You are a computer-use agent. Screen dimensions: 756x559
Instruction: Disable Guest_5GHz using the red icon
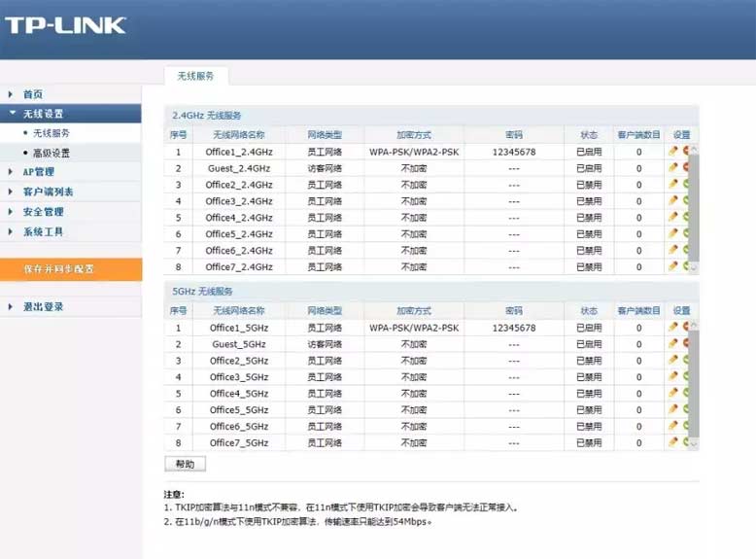[x=686, y=343]
